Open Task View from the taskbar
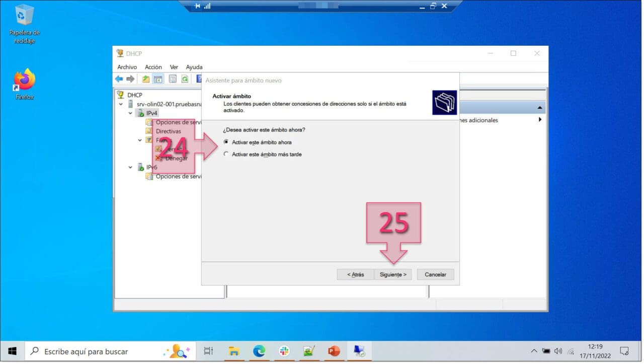Screen dimensions: 644x364 tap(209, 351)
